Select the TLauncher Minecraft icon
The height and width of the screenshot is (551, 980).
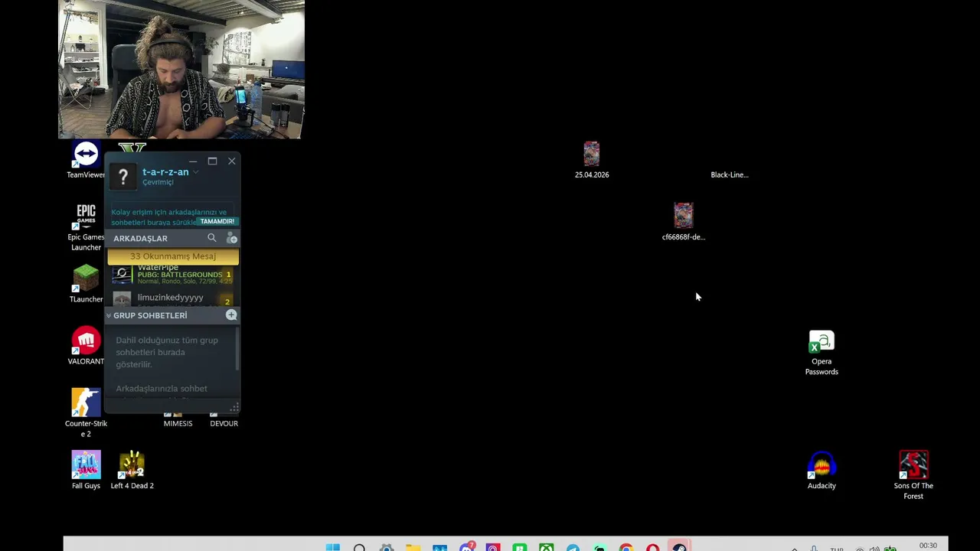[86, 284]
